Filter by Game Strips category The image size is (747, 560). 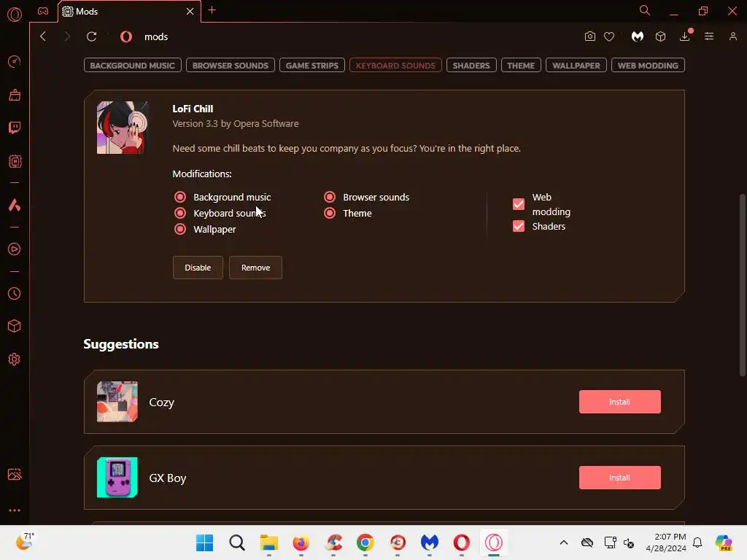point(312,65)
